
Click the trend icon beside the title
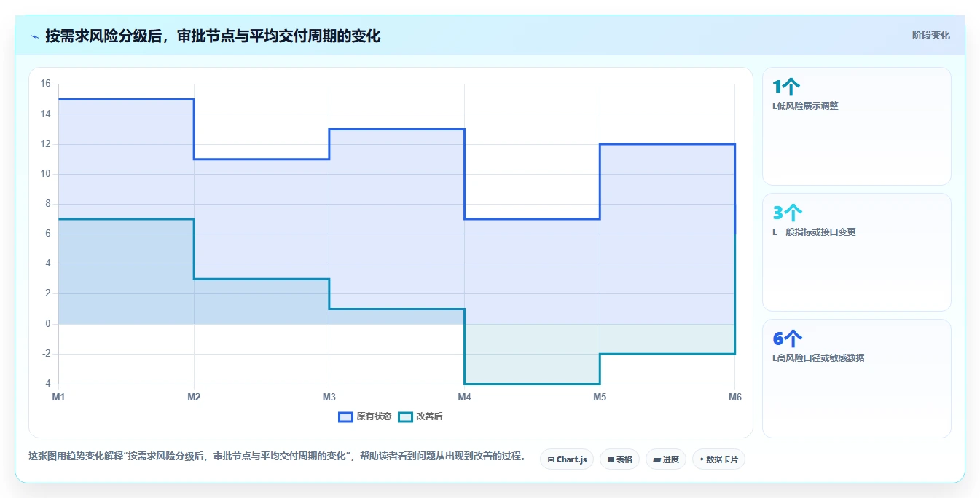point(34,36)
